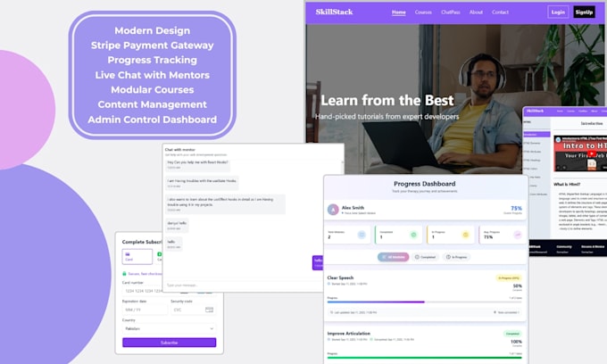This screenshot has width=607, height=364.
Task: Click the Avg. Progress card chart icon
Action: [518, 235]
